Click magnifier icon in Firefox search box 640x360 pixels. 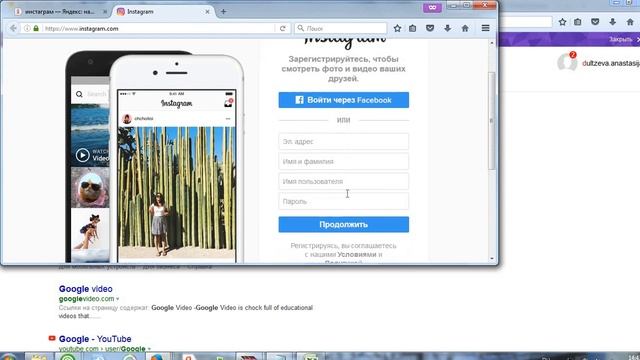(x=300, y=28)
